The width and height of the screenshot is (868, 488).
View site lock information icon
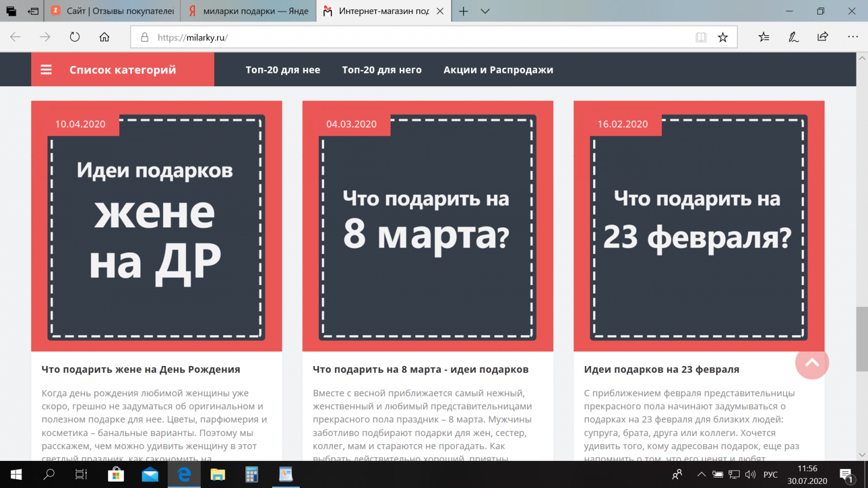tap(145, 38)
